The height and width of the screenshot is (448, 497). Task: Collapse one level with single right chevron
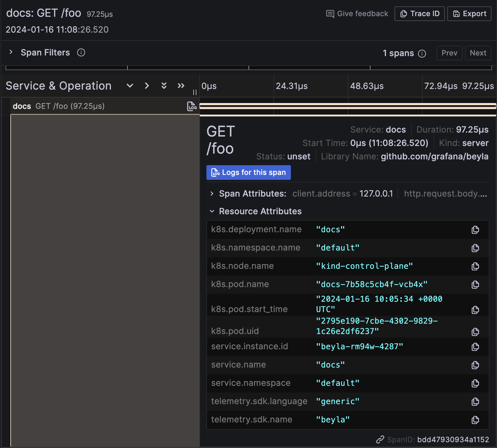(147, 86)
